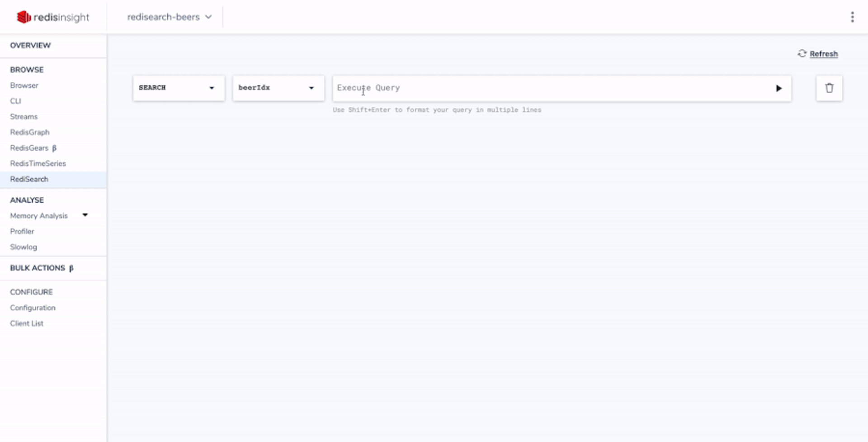Open the beerIdx index dropdown
This screenshot has height=442, width=868.
pyautogui.click(x=278, y=88)
